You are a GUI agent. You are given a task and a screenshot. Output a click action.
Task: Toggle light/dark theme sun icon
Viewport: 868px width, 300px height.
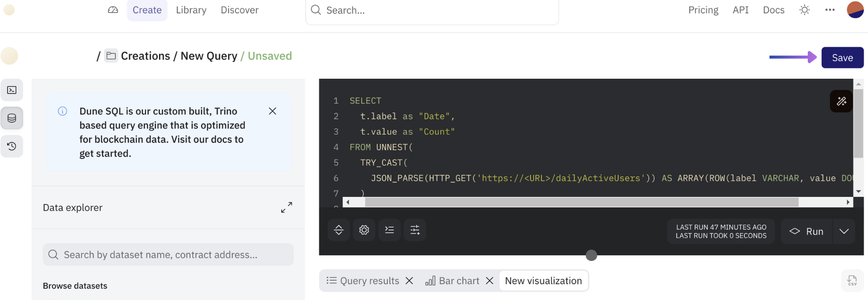tap(805, 10)
